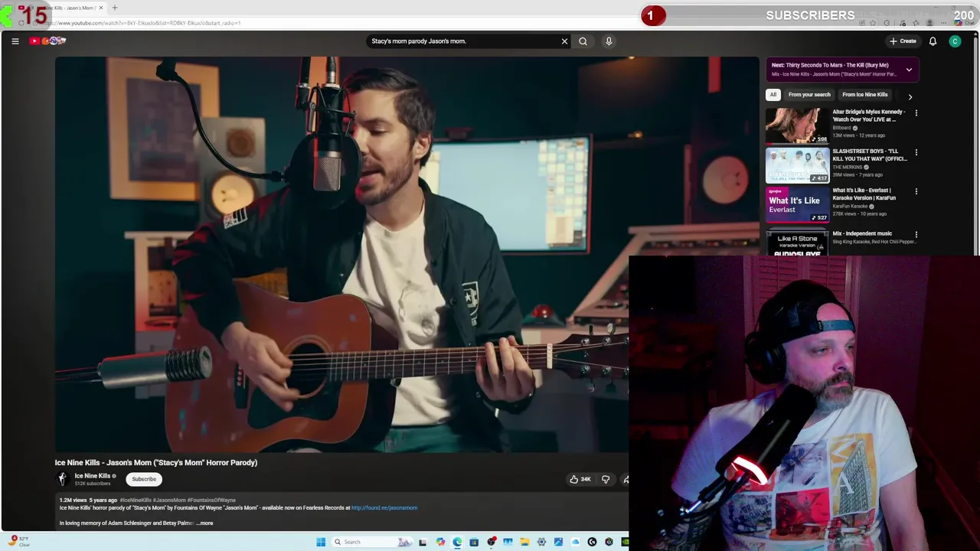Click the #IceNineKills hashtag

click(136, 500)
